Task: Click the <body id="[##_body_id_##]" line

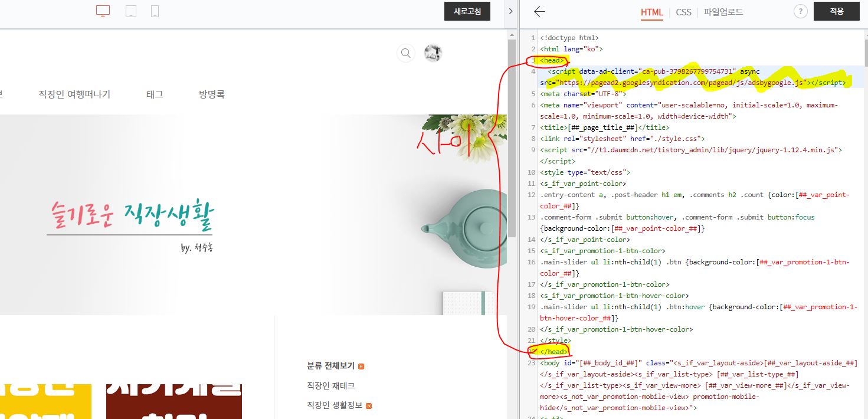Action: point(699,385)
